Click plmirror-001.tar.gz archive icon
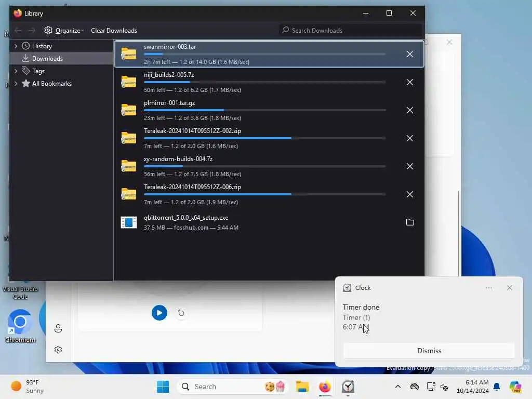Viewport: 532px width, 399px height. click(129, 110)
